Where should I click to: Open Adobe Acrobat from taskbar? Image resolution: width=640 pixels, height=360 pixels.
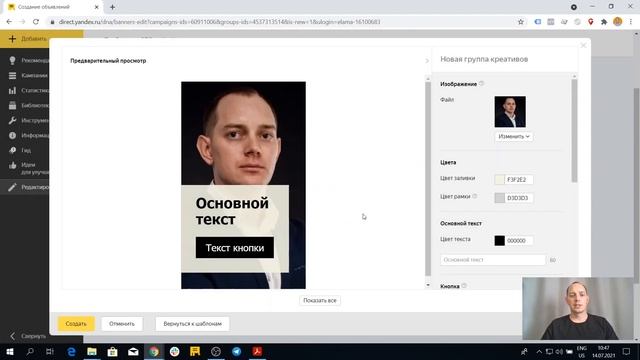(257, 351)
